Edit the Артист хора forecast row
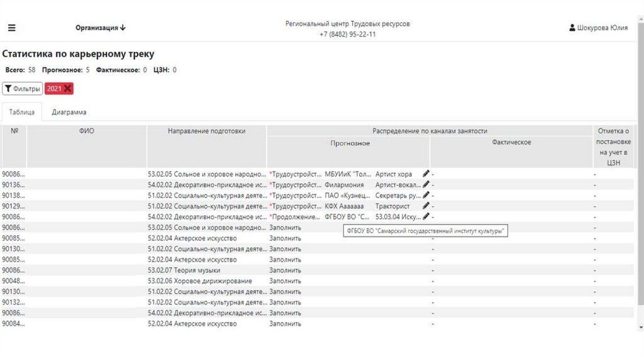 pyautogui.click(x=426, y=174)
